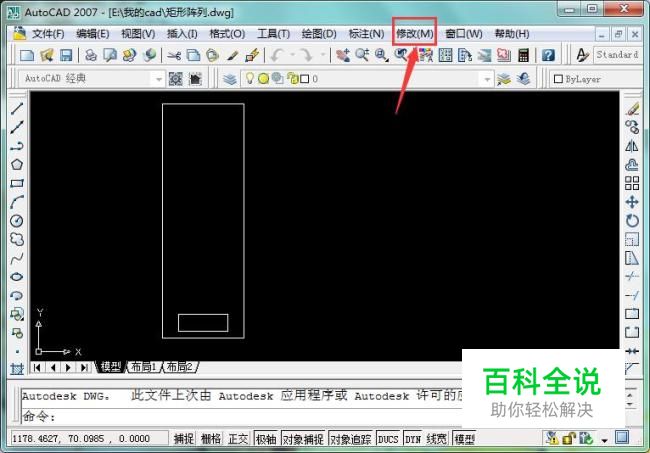Open the 文件(F) menu
The width and height of the screenshot is (650, 453).
48,34
